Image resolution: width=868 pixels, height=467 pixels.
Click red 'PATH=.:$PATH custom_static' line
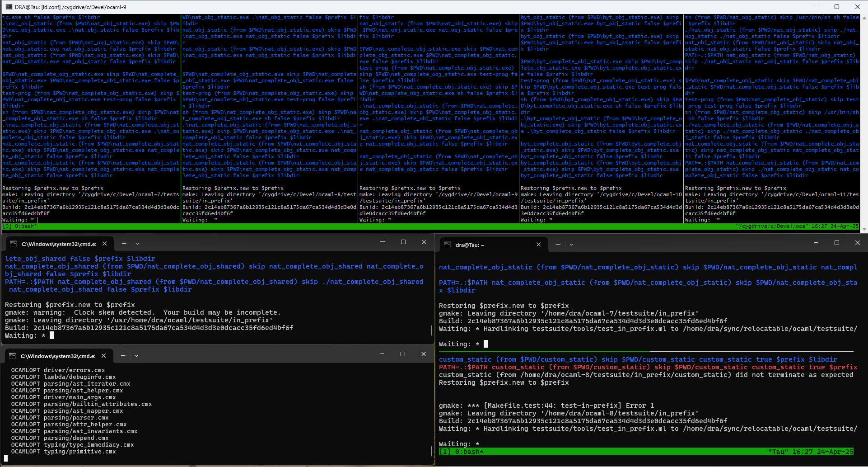[648, 367]
